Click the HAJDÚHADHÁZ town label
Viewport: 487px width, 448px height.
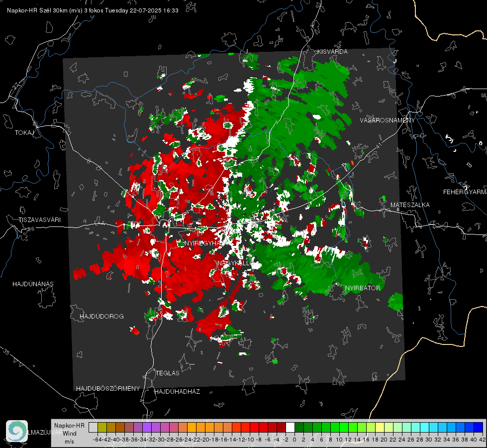click(x=177, y=391)
